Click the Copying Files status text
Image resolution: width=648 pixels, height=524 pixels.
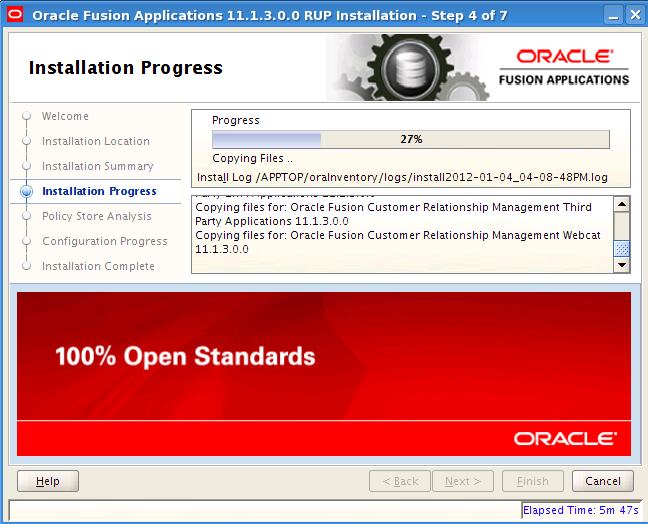(253, 158)
